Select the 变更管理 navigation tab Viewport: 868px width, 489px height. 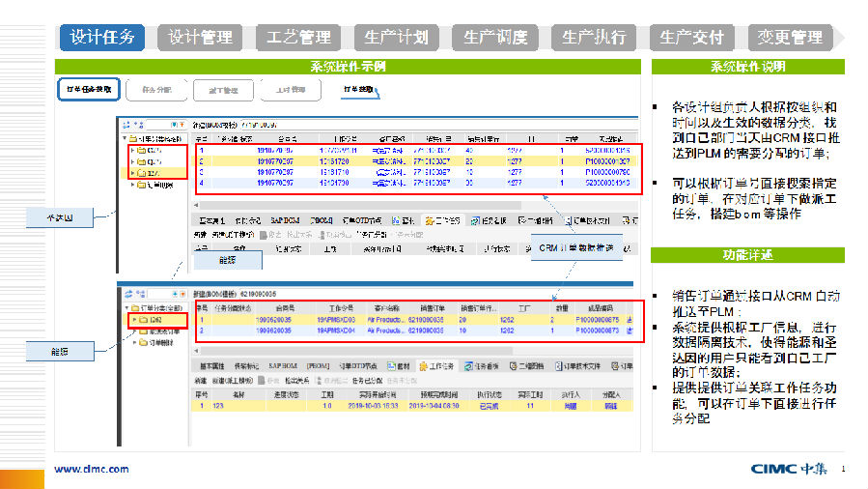coord(790,38)
